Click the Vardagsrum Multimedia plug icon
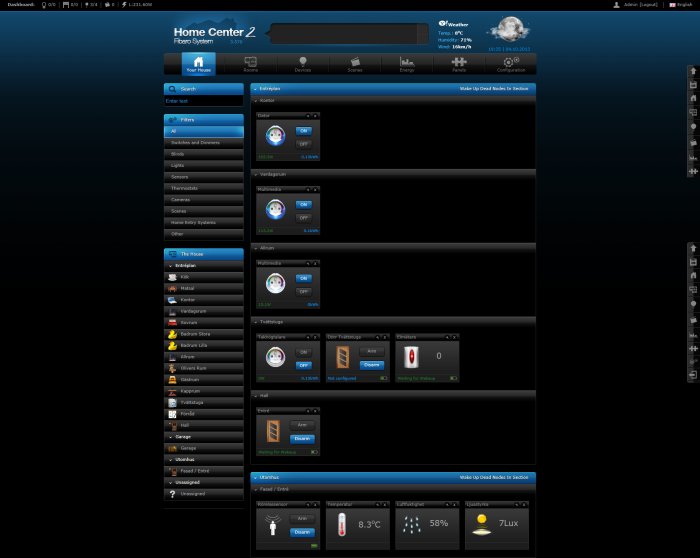 click(x=275, y=209)
